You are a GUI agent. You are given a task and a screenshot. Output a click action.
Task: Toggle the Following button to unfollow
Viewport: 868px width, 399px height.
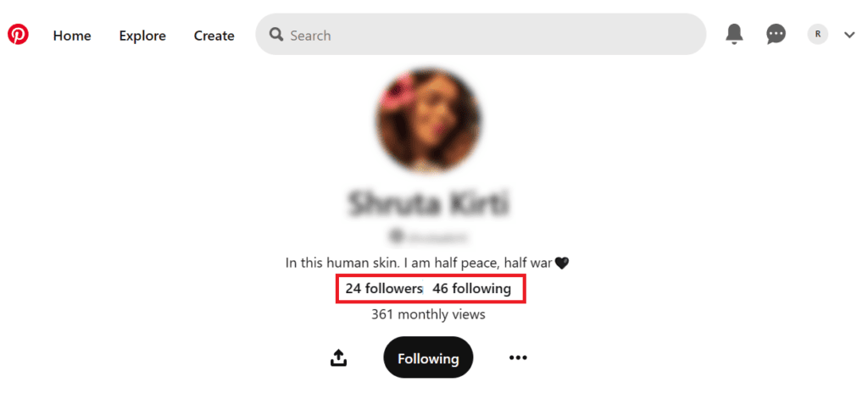(x=428, y=357)
